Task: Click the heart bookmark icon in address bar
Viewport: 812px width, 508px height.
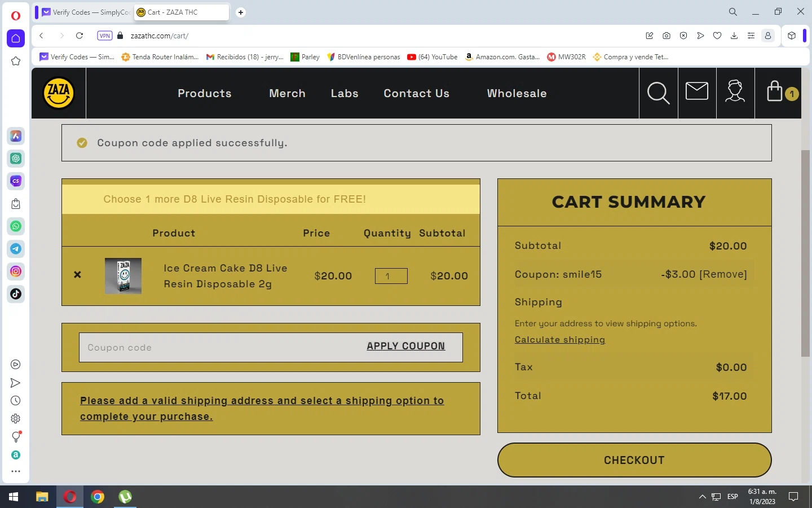Action: pyautogui.click(x=717, y=36)
